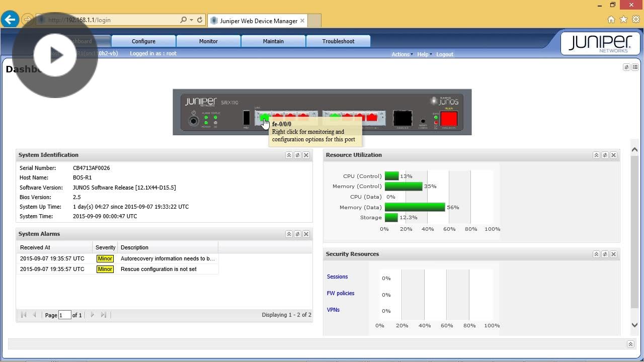Image resolution: width=644 pixels, height=362 pixels.
Task: Open the Favorites star icon
Action: [623, 19]
